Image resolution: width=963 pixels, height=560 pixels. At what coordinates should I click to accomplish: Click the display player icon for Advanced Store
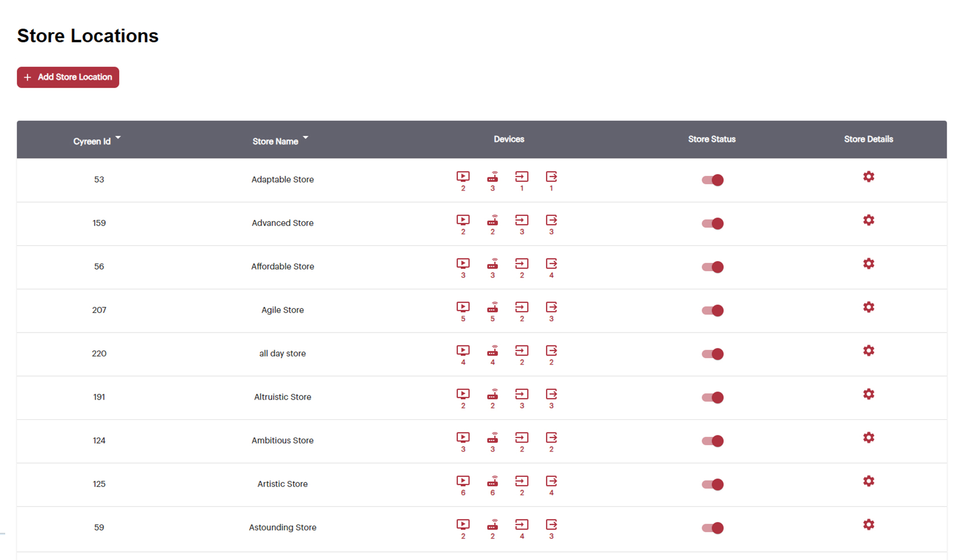[x=463, y=220]
